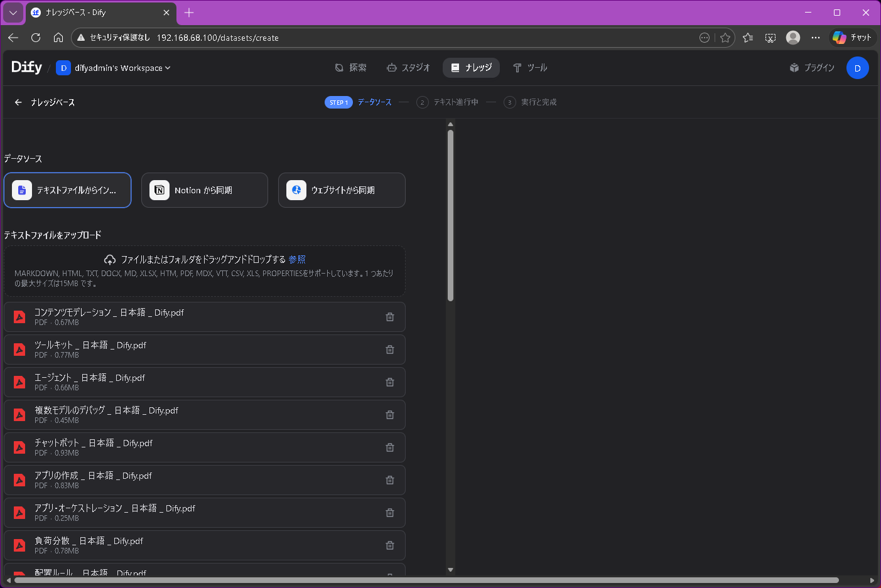
Task: Click the security warning icon in address bar
Action: pyautogui.click(x=81, y=38)
